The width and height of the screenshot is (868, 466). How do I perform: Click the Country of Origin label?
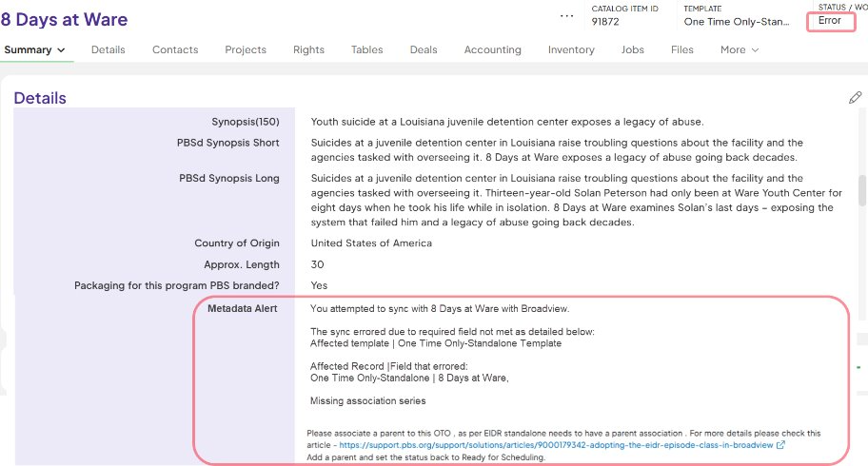[237, 243]
